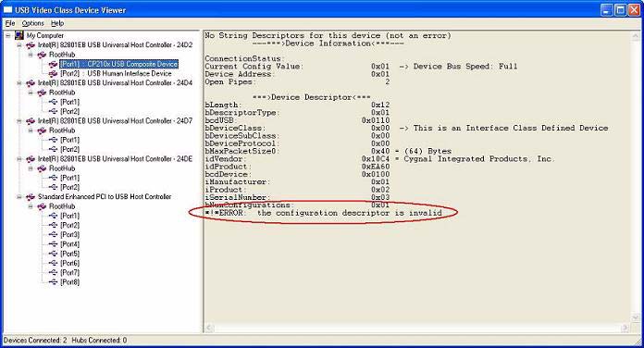Click the RootHub icon under the Enhanced PCI controller
644x348 pixels.
[x=42, y=206]
